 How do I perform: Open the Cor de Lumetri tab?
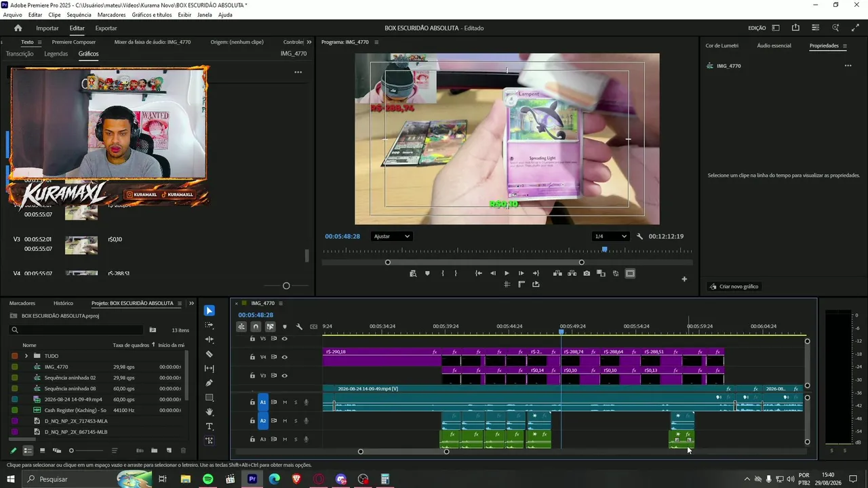click(x=722, y=46)
